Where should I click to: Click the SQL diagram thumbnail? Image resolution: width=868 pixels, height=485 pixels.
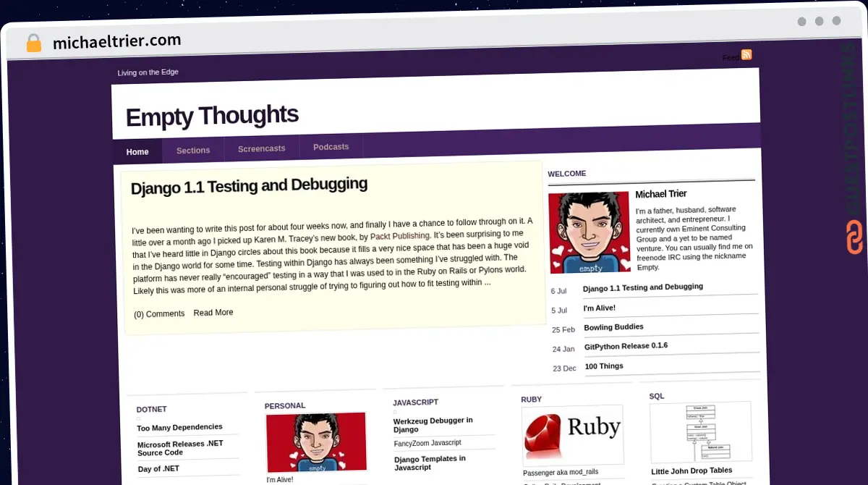[x=701, y=432]
